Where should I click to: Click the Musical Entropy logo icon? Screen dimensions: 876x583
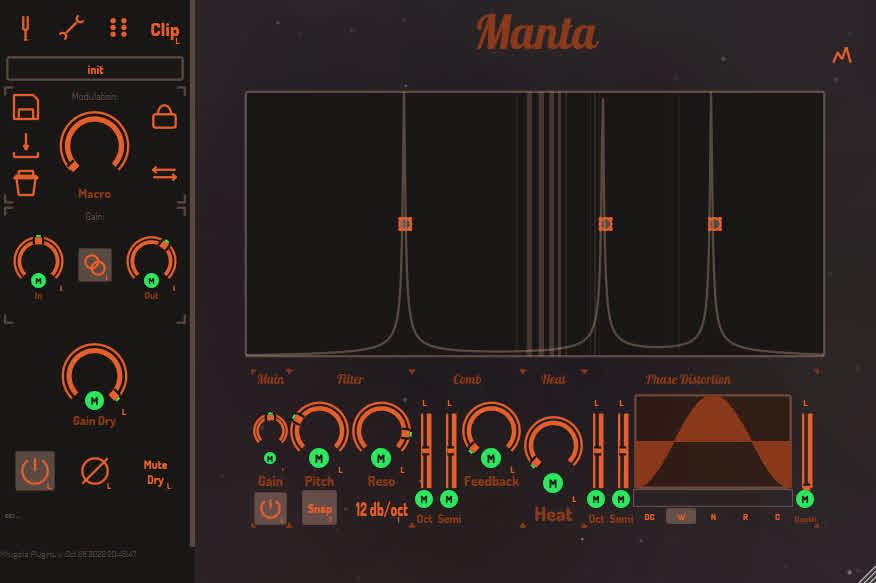842,55
